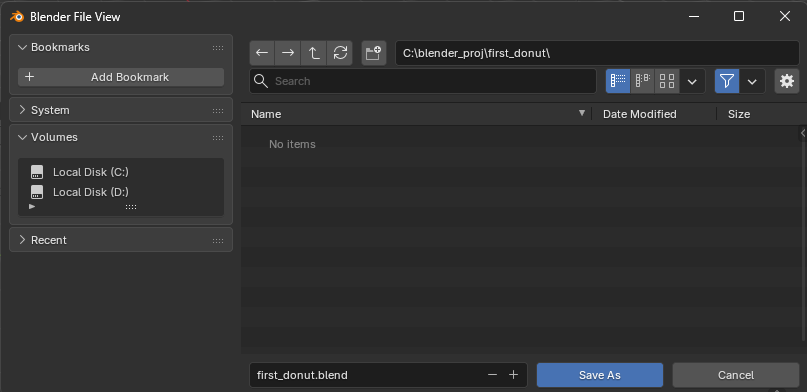
Task: Go up to parent directory
Action: [x=314, y=53]
